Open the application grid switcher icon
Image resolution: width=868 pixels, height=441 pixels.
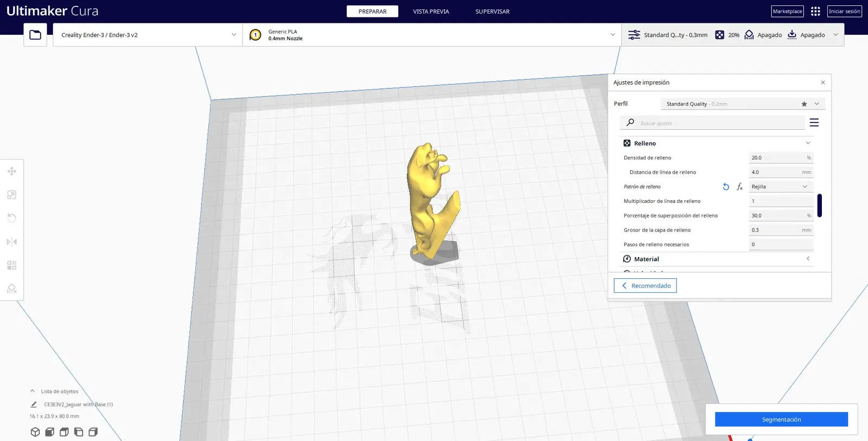point(815,11)
